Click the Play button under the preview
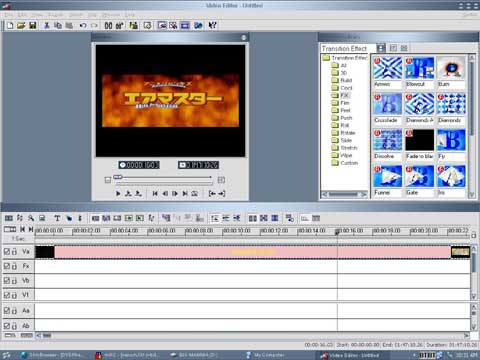 pyautogui.click(x=118, y=193)
